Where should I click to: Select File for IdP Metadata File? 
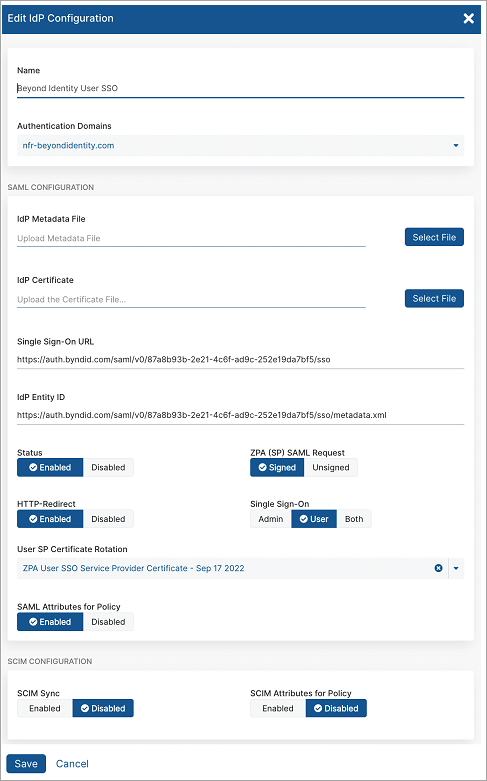tap(434, 237)
